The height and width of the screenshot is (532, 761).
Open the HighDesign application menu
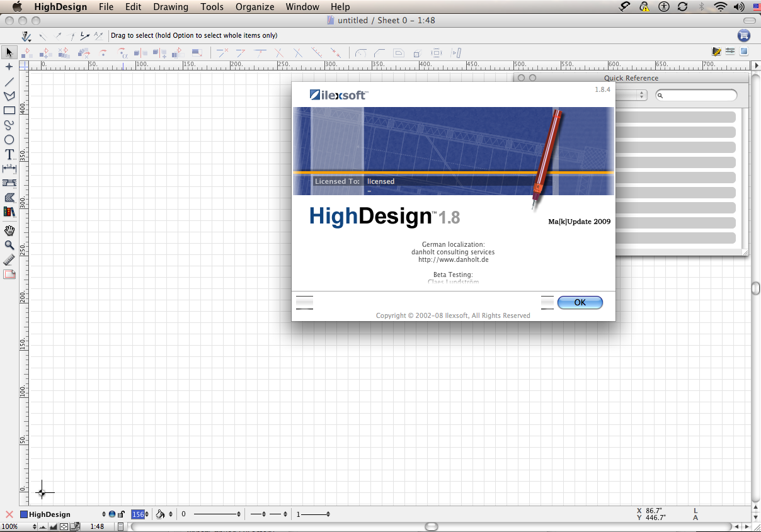tap(60, 7)
